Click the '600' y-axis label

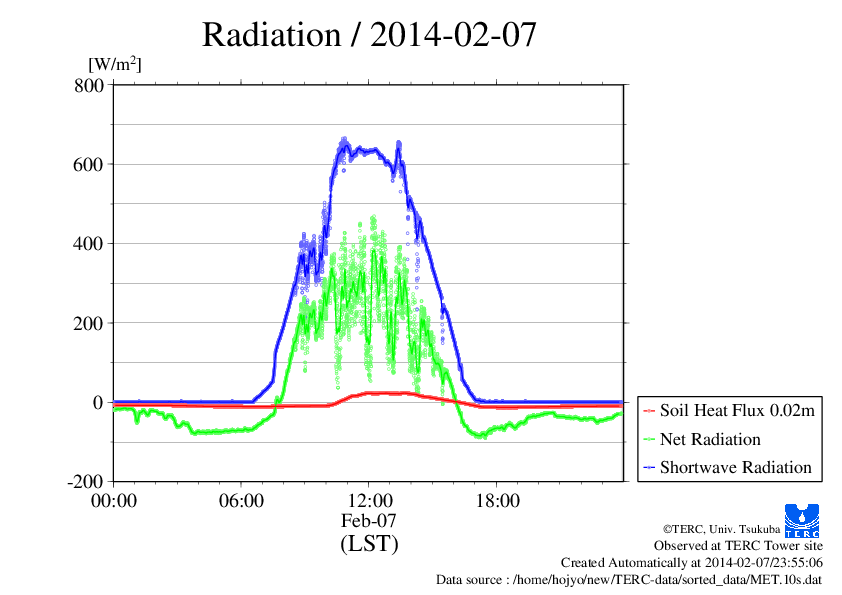tap(88, 164)
